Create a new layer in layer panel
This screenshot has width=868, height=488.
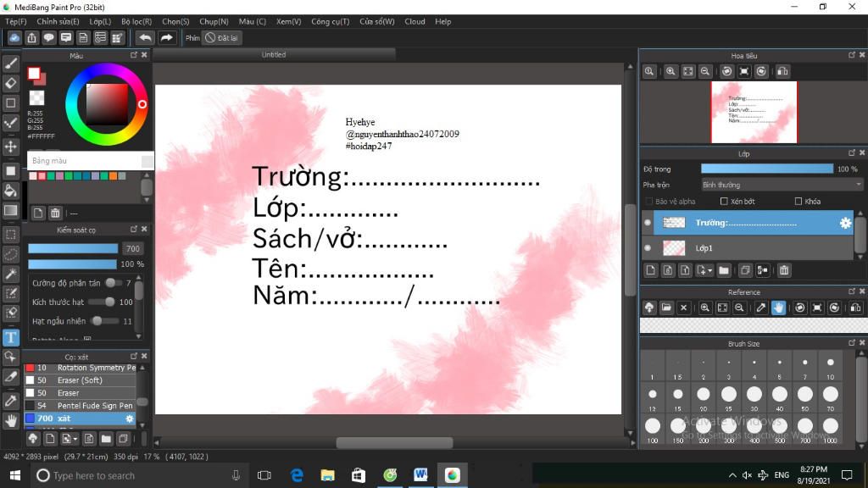(x=651, y=270)
